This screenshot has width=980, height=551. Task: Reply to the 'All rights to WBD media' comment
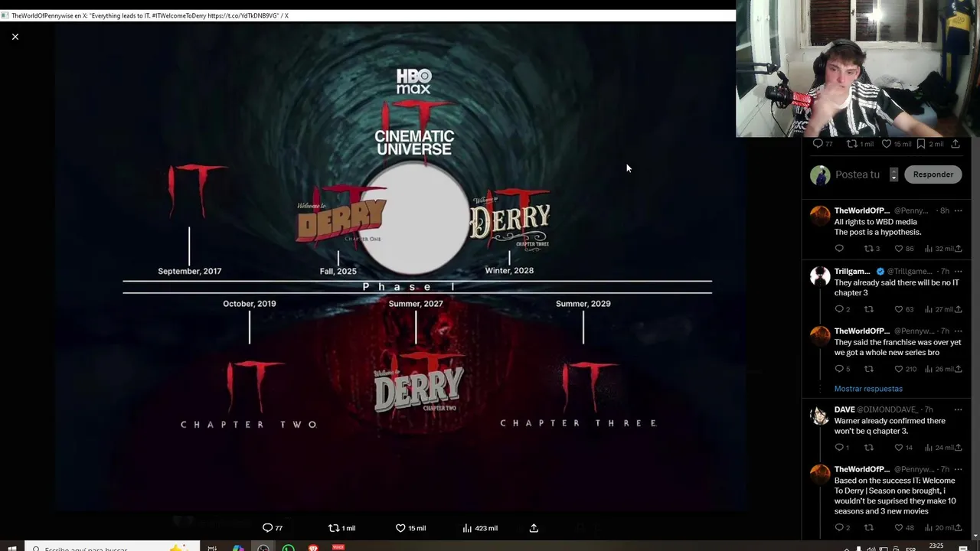pos(839,249)
